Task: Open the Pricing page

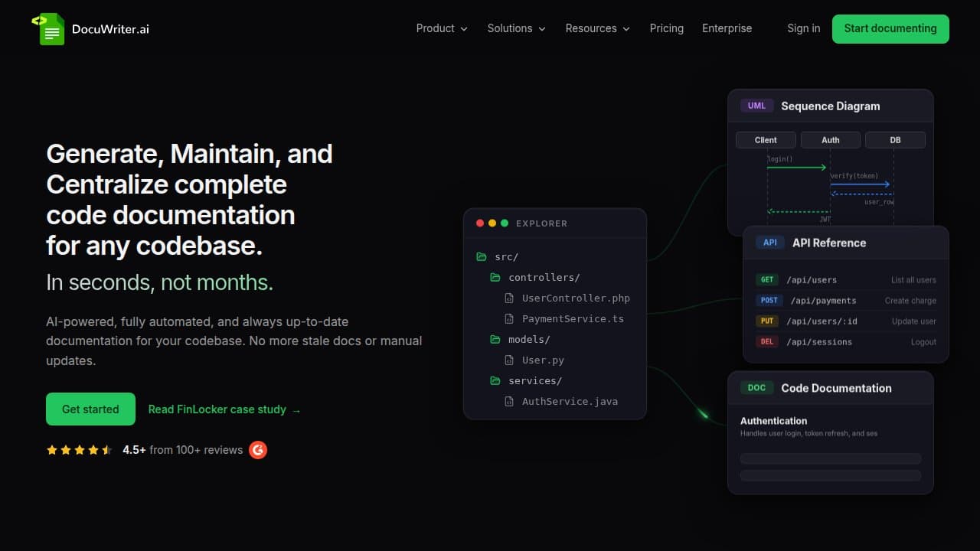Action: pos(667,28)
